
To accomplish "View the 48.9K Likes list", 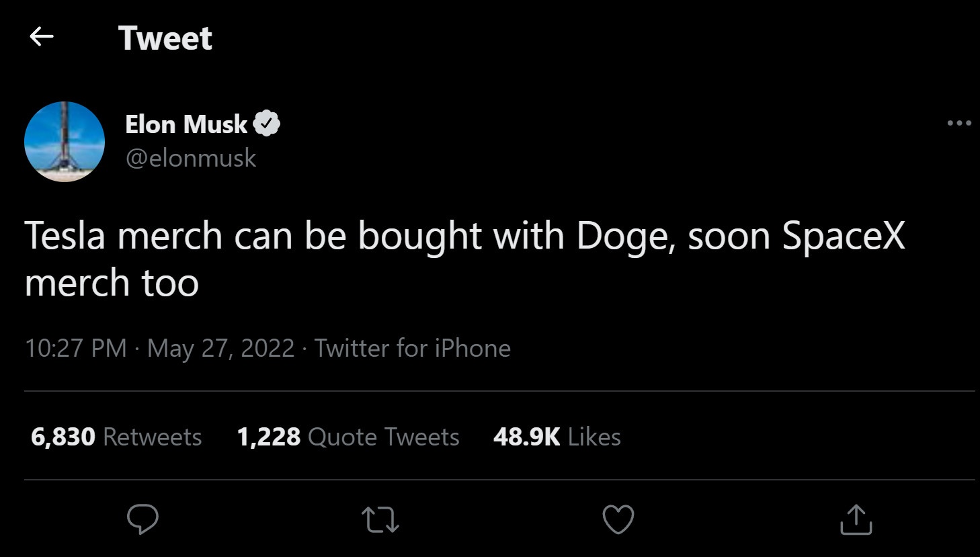I will coord(557,437).
